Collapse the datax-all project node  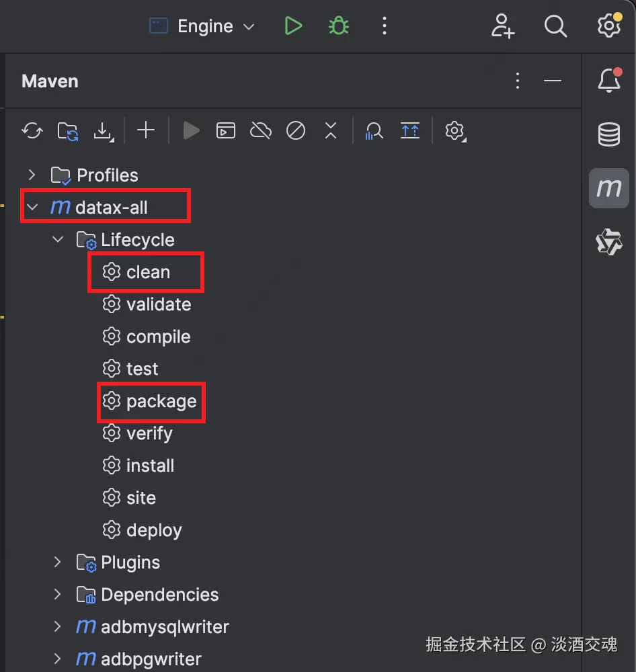coord(32,208)
